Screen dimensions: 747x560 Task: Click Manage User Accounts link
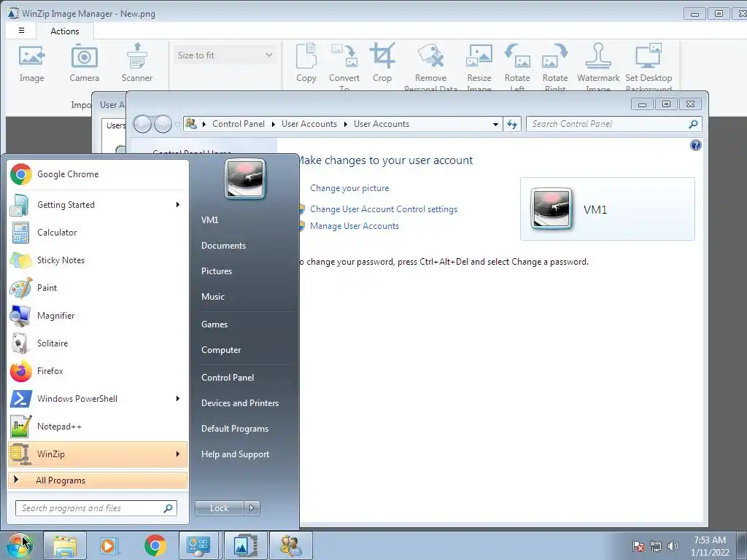point(355,226)
